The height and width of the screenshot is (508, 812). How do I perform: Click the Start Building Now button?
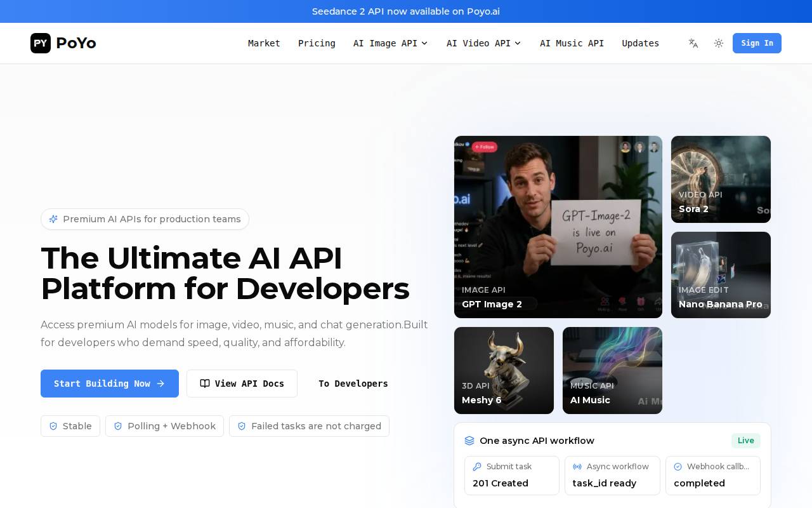[110, 384]
